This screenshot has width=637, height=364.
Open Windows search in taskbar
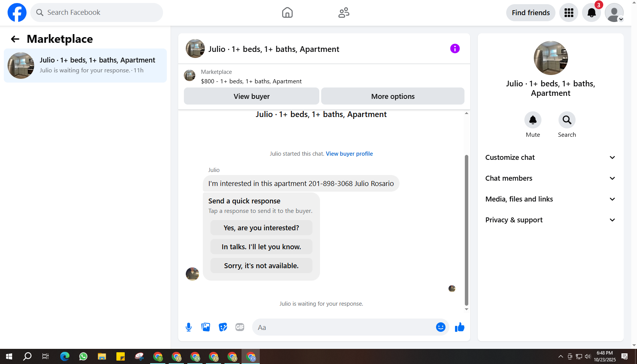[27, 356]
